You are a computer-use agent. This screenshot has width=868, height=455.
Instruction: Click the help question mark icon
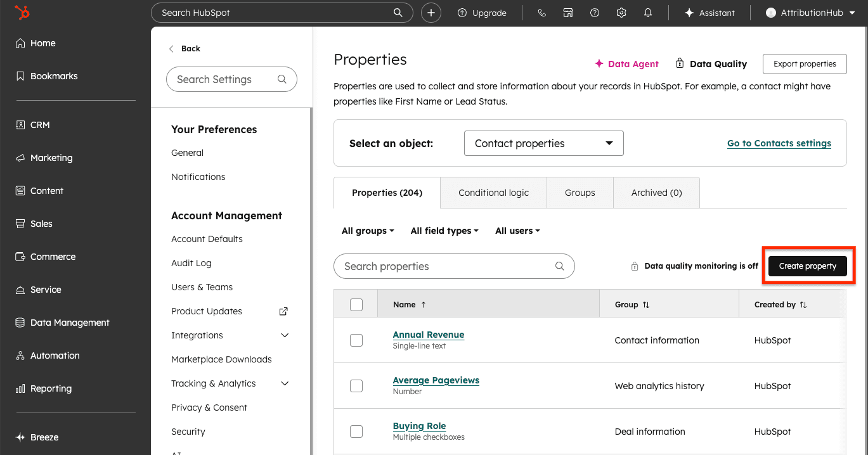tap(594, 12)
